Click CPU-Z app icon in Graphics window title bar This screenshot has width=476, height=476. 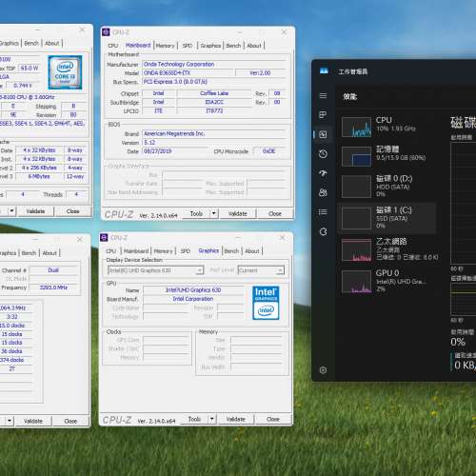point(104,237)
